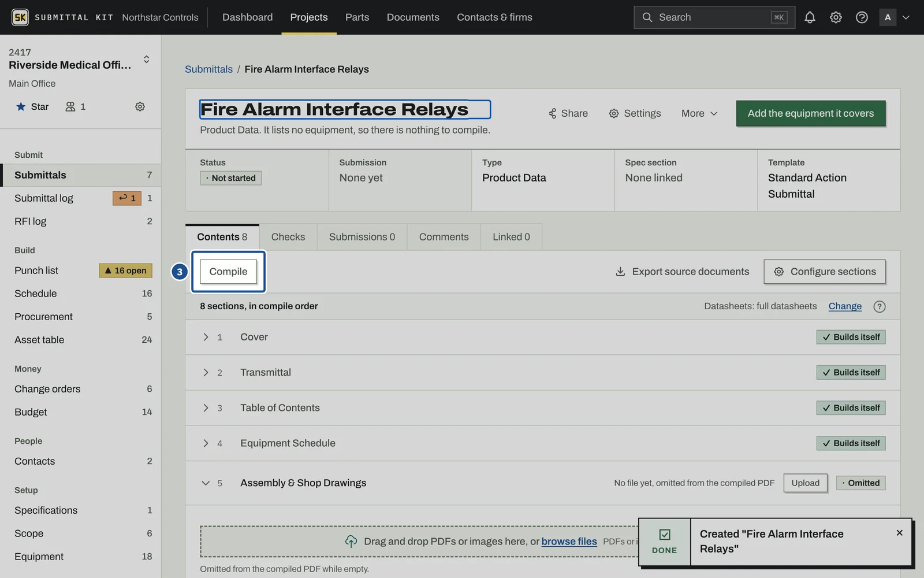Open project settings gear in sidebar
924x578 pixels.
coord(140,106)
